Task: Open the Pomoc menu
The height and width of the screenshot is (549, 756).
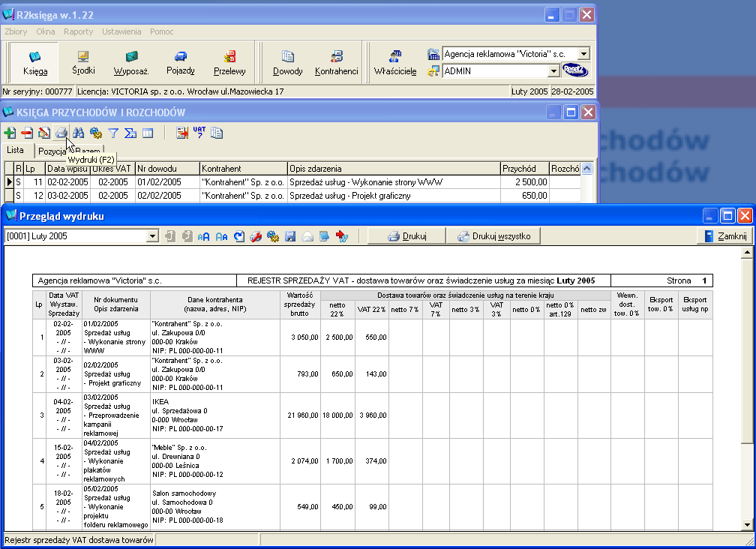Action: click(x=161, y=31)
